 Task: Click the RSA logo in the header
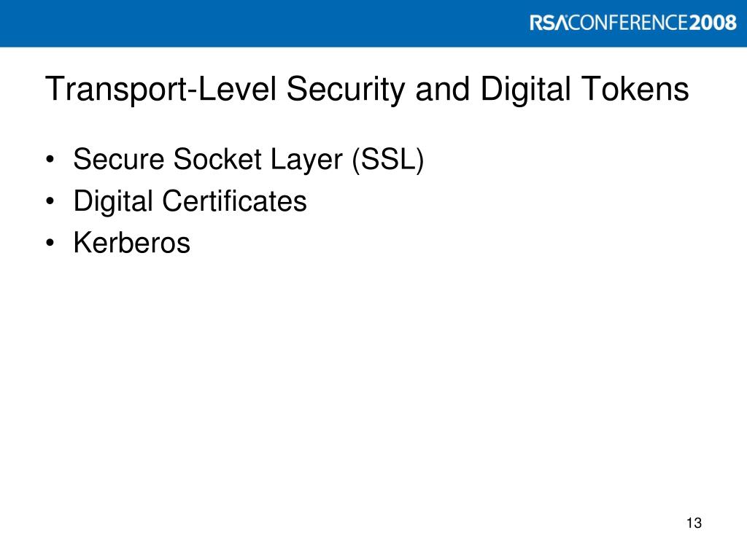549,23
